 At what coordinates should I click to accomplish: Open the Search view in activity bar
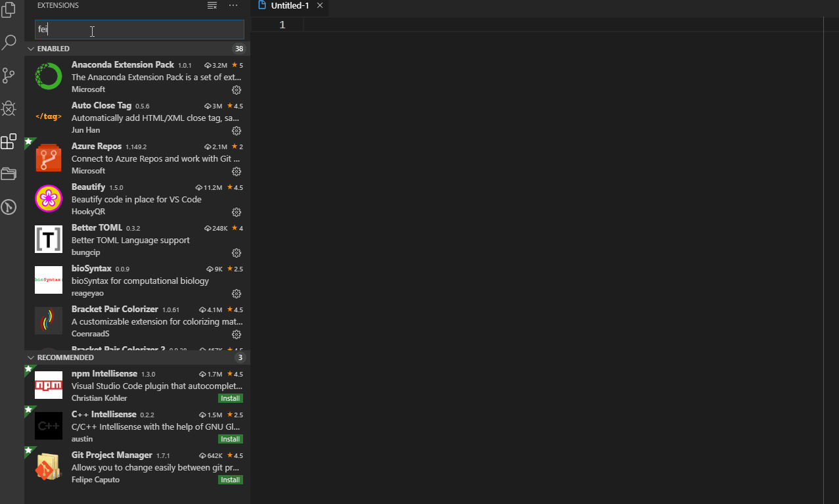(9, 43)
